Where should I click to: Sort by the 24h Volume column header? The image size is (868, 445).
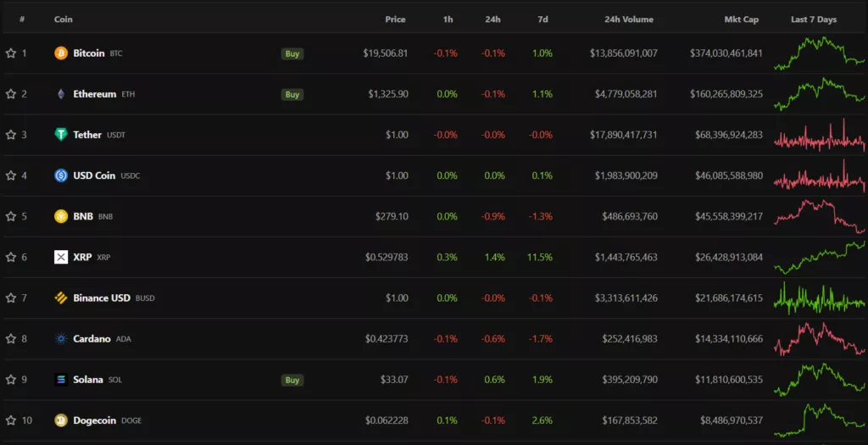coord(629,19)
